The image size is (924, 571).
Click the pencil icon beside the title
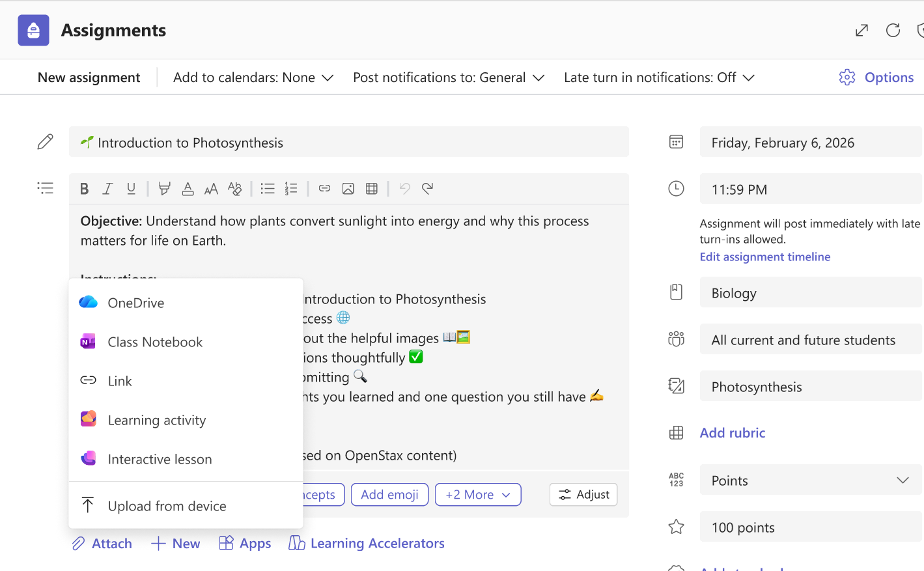point(45,142)
